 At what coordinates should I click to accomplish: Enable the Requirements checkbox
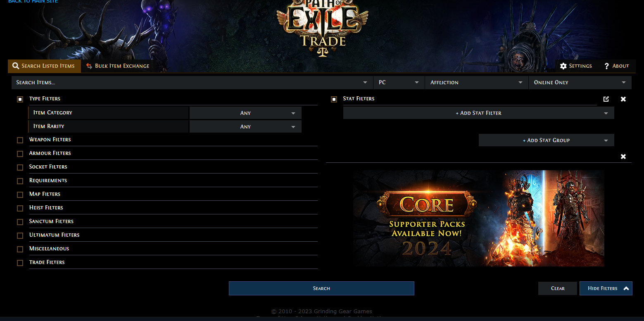tap(20, 181)
